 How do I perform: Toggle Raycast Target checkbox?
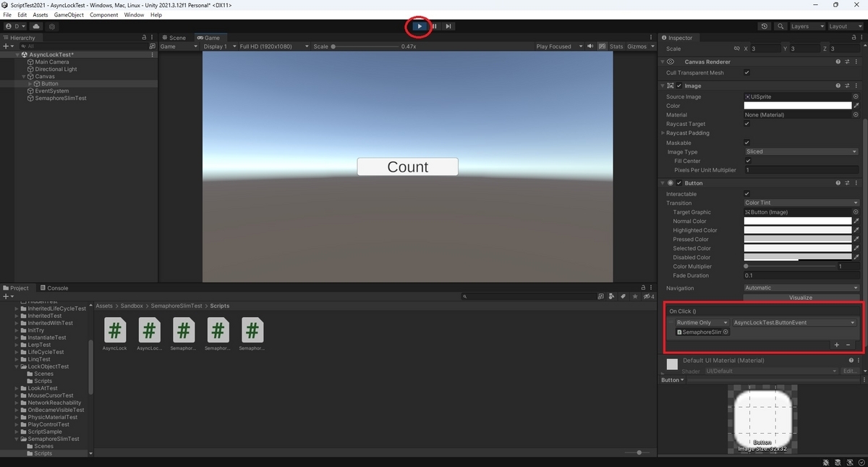click(747, 124)
